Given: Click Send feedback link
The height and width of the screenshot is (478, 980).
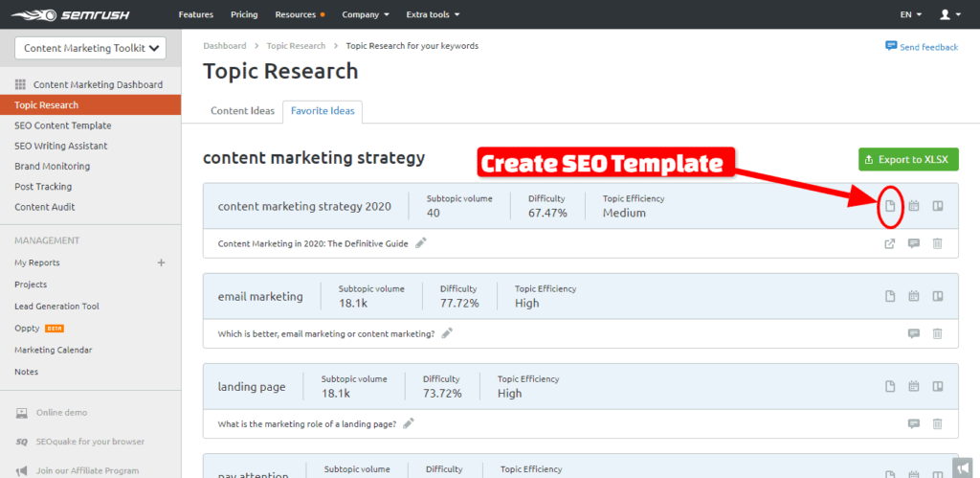Looking at the screenshot, I should (x=922, y=47).
